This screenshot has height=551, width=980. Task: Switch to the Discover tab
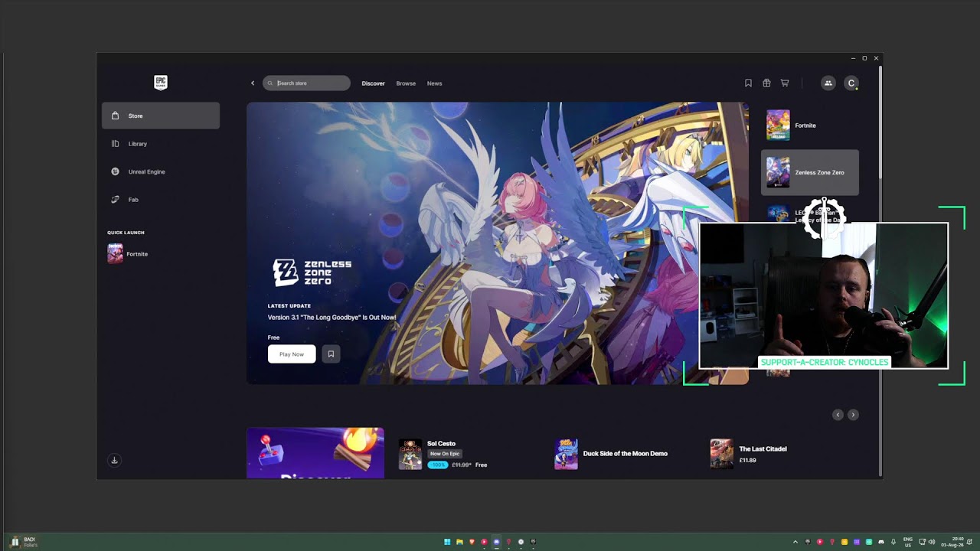click(x=374, y=83)
